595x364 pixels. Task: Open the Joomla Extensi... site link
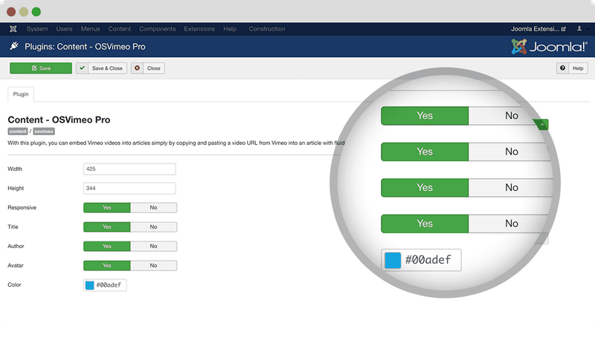point(537,29)
